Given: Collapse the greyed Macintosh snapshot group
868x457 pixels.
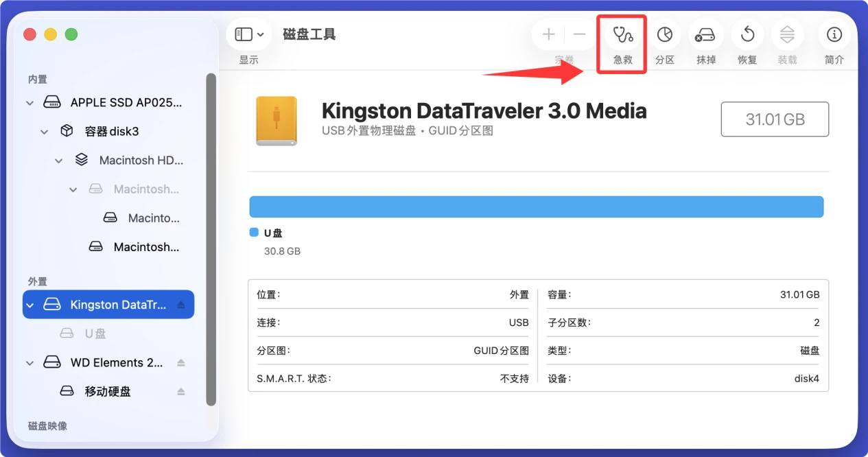Looking at the screenshot, I should pyautogui.click(x=73, y=189).
